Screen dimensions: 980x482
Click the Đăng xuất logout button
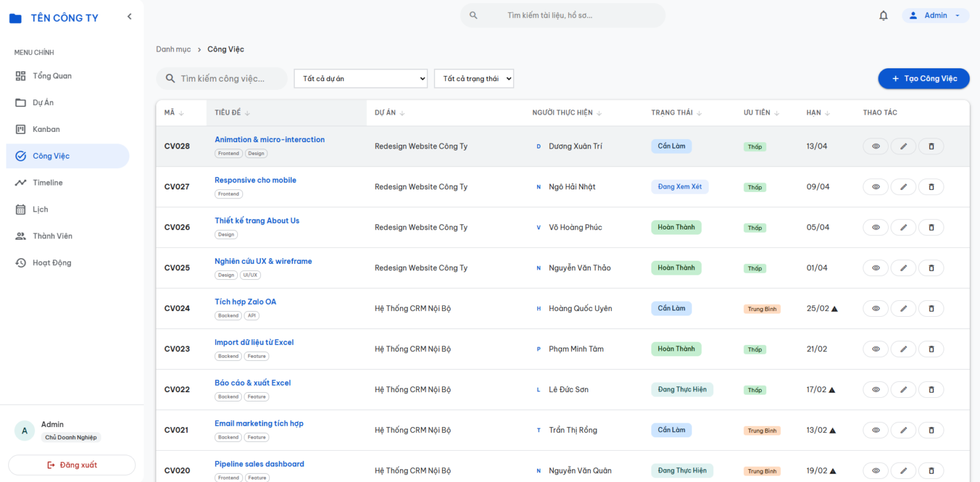(x=71, y=465)
